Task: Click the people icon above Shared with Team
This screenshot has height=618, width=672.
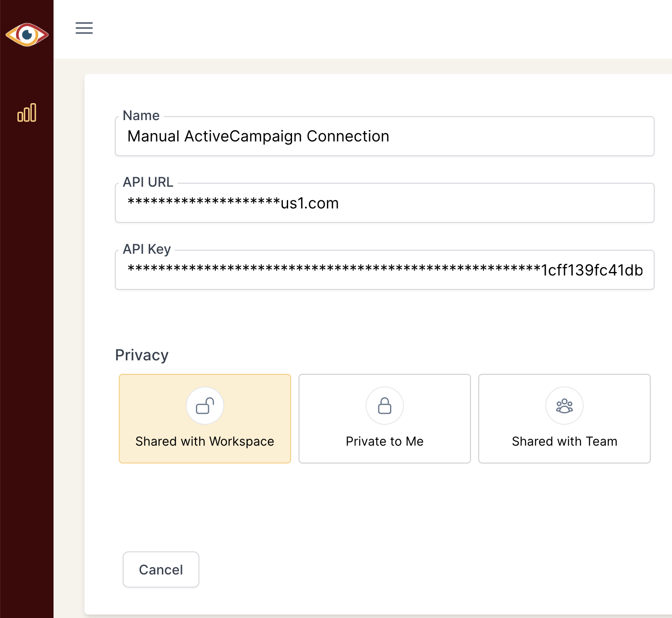Action: click(x=564, y=405)
